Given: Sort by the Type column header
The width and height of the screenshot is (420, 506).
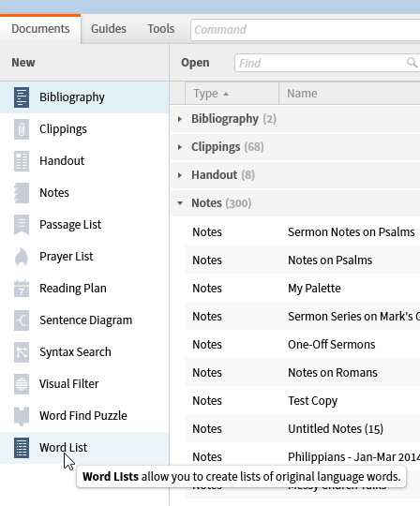Looking at the screenshot, I should point(232,94).
